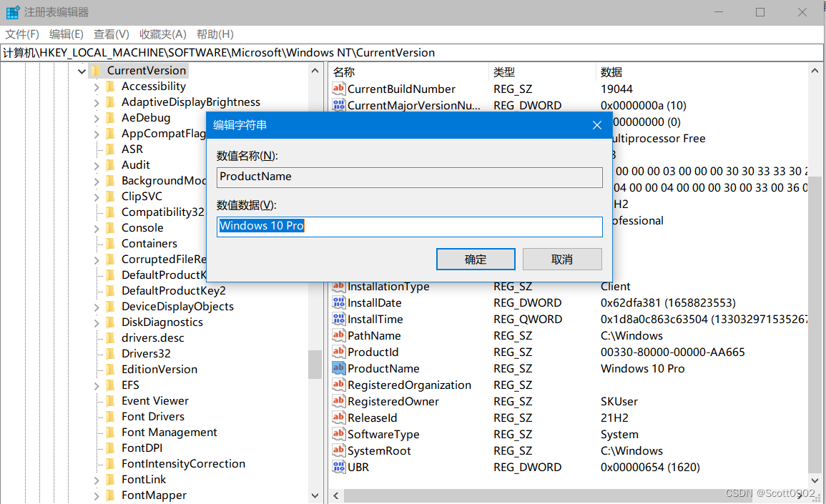Collapse the CurrentVersion tree node
826x504 pixels.
(82, 71)
